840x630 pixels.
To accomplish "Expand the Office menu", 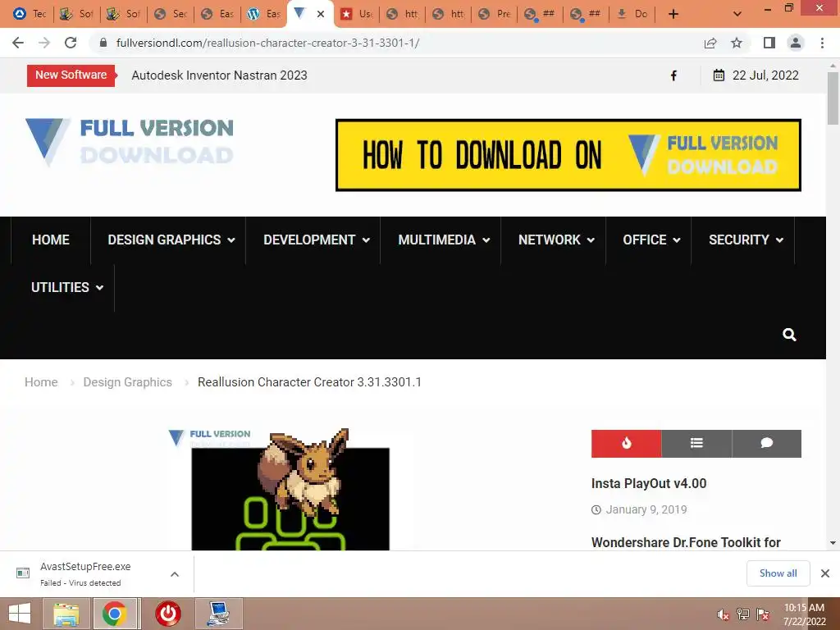I will [651, 240].
